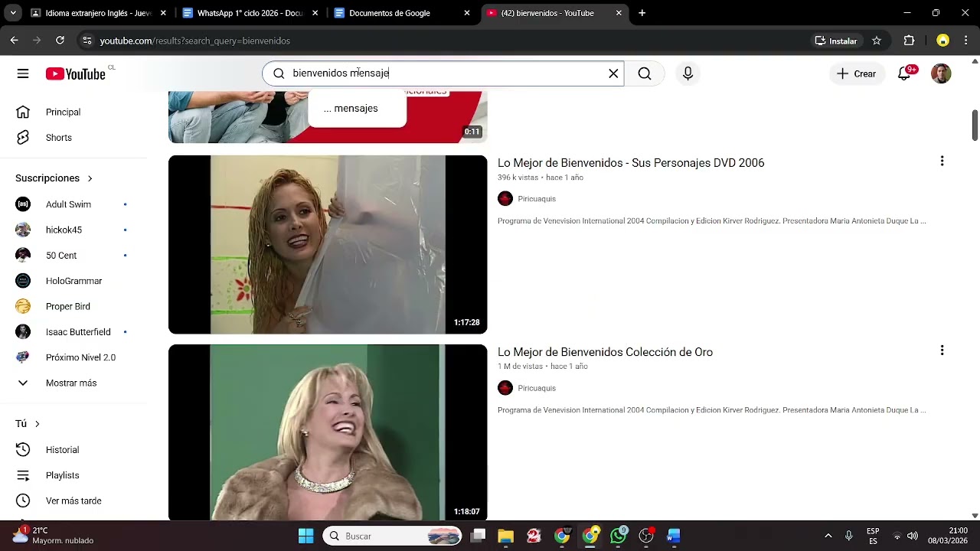Click the site info icon in address bar
Image resolution: width=980 pixels, height=551 pixels.
click(x=87, y=41)
